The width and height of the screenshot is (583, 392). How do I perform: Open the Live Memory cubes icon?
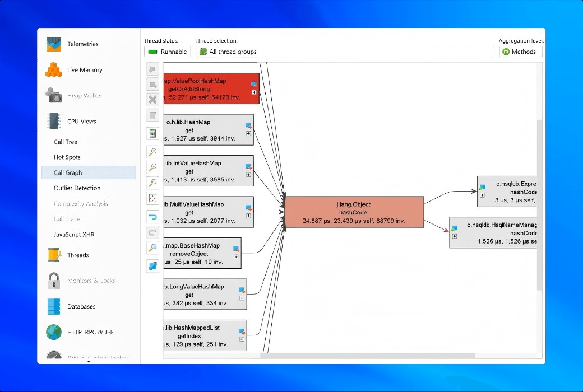point(54,70)
